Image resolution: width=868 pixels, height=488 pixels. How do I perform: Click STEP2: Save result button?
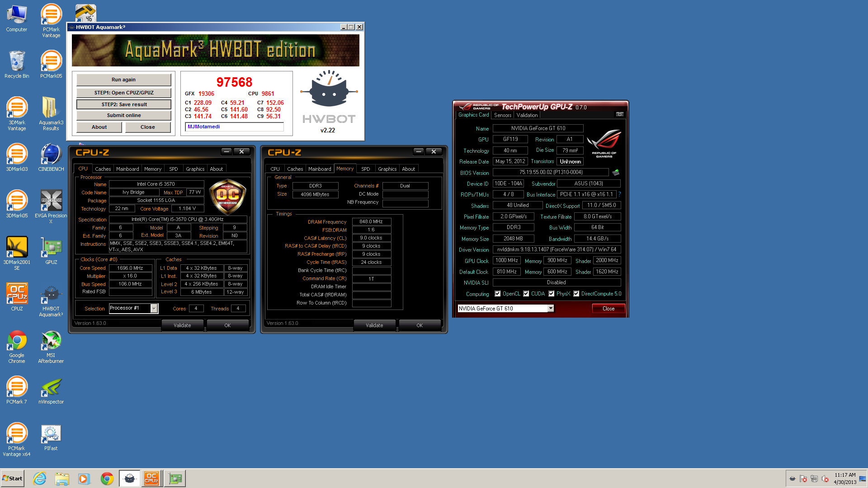(x=124, y=104)
